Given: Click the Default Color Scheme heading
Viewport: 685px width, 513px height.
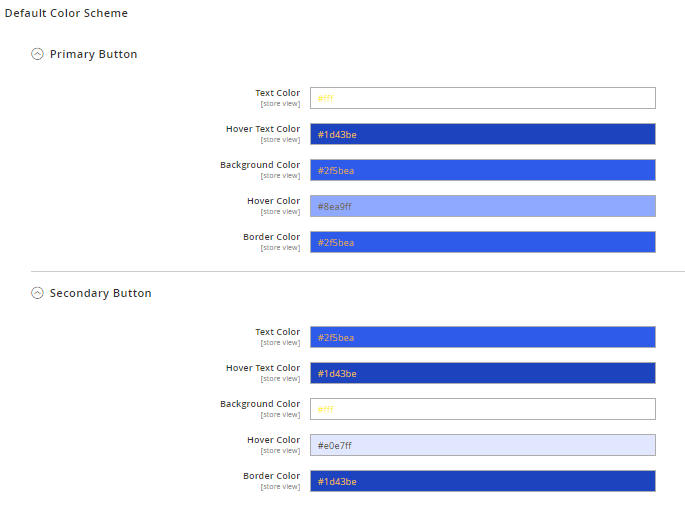Looking at the screenshot, I should tap(66, 13).
